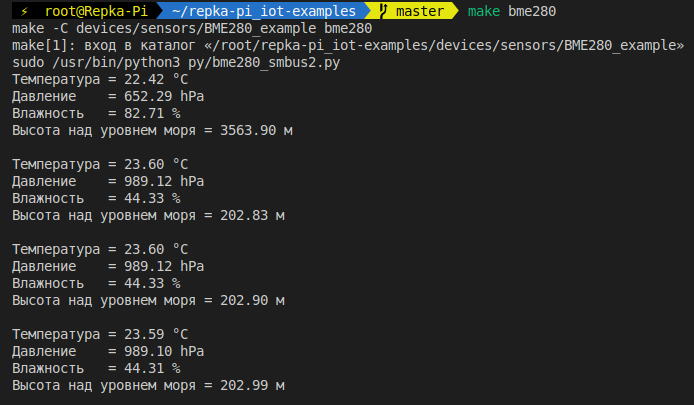Click the altitude value 202.83 м

tap(252, 216)
